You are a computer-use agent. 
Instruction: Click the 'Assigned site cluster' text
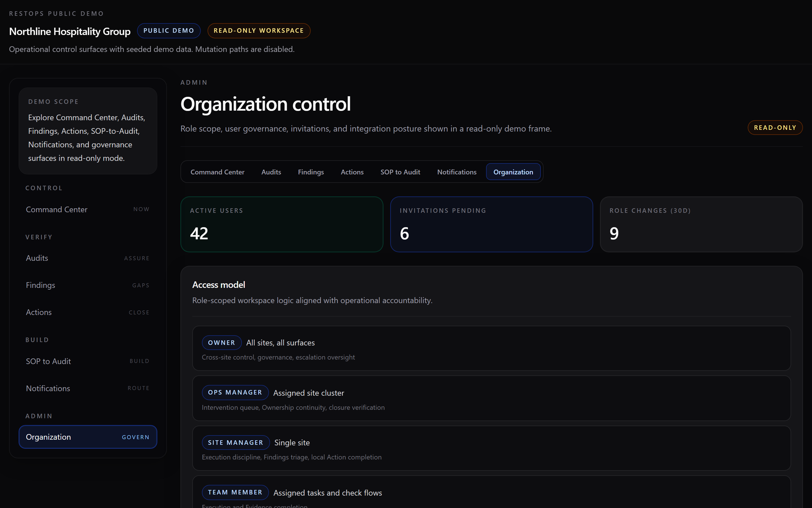click(x=308, y=393)
